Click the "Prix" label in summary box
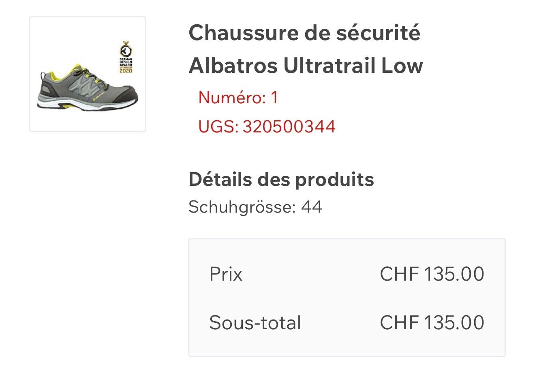 pos(226,274)
